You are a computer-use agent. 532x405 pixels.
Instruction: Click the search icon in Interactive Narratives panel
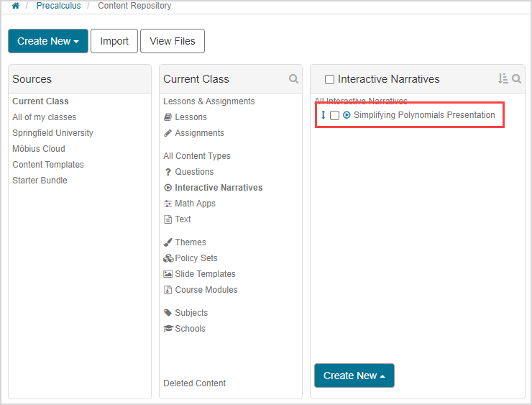click(x=516, y=79)
